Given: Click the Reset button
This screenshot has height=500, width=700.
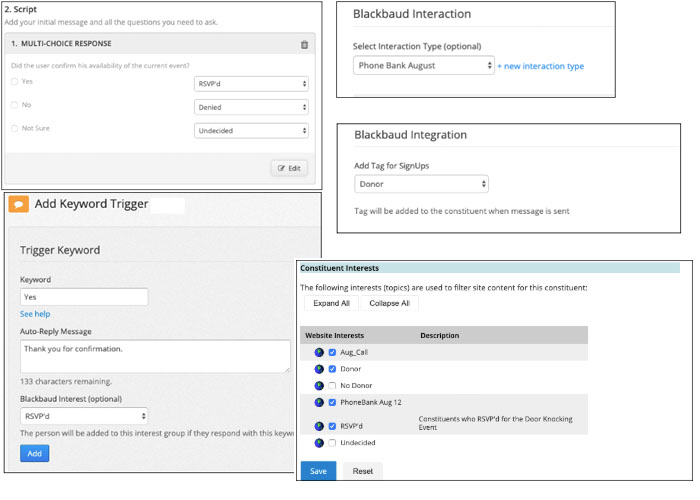Looking at the screenshot, I should pos(362,471).
